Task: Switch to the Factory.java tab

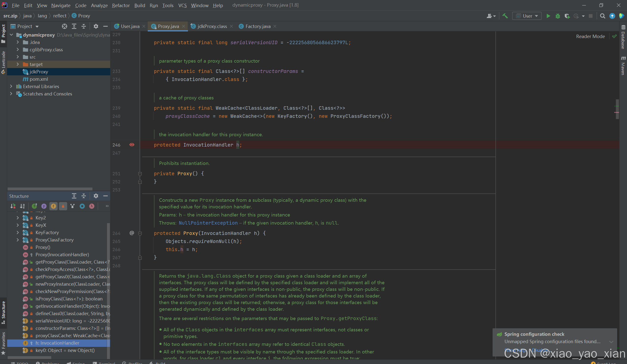Action: click(257, 26)
